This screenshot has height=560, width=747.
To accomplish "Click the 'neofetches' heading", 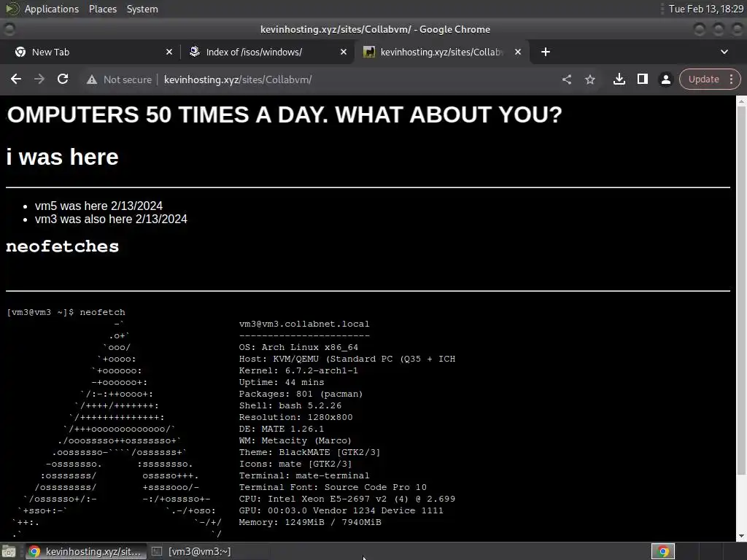I will (63, 246).
